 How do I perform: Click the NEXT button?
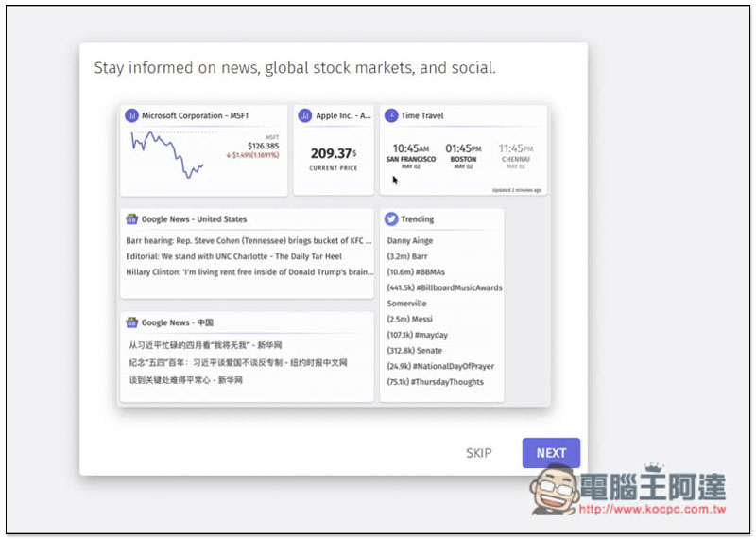(x=551, y=453)
